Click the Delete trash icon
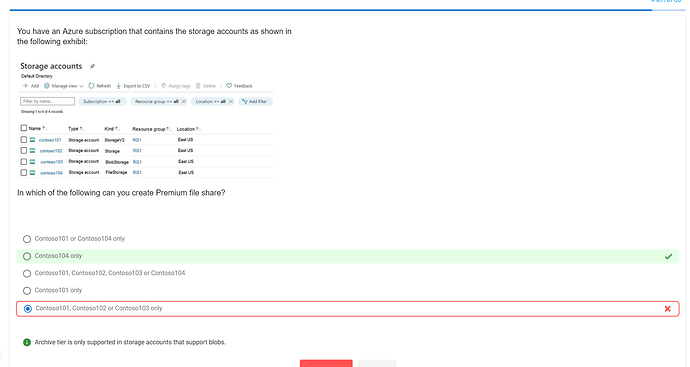The image size is (690, 367). click(x=198, y=86)
